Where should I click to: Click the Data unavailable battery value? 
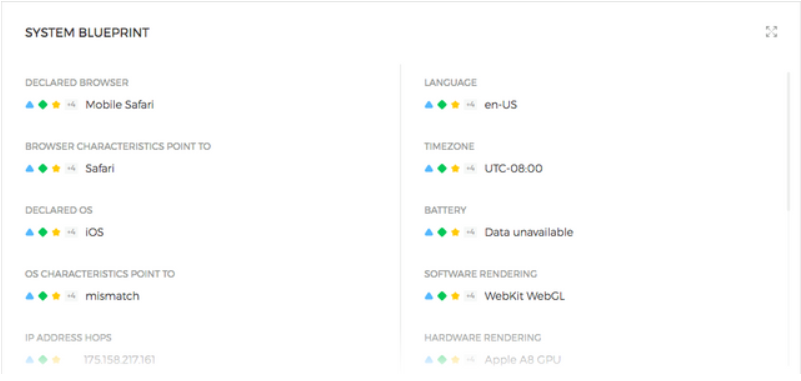click(x=529, y=232)
